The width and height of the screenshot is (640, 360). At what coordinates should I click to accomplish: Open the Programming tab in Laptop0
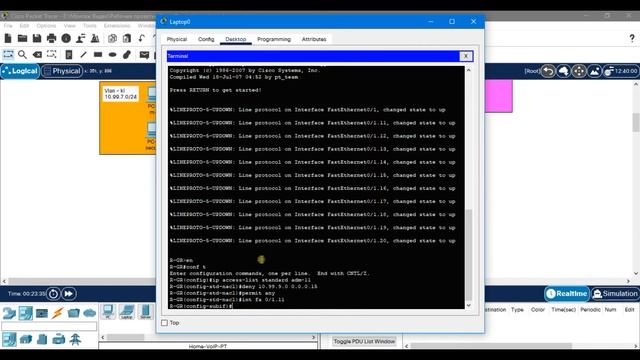(274, 39)
